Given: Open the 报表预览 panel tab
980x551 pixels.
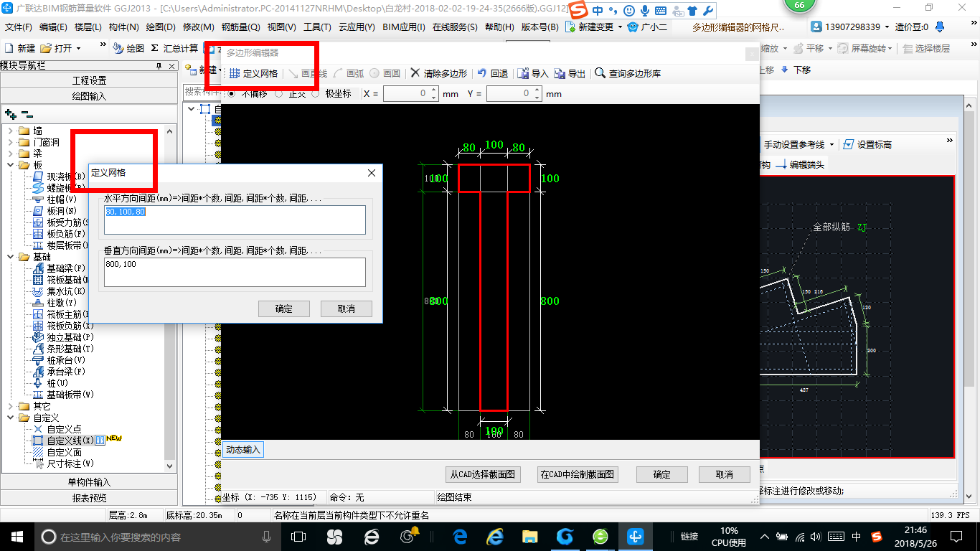Looking at the screenshot, I should (x=89, y=498).
